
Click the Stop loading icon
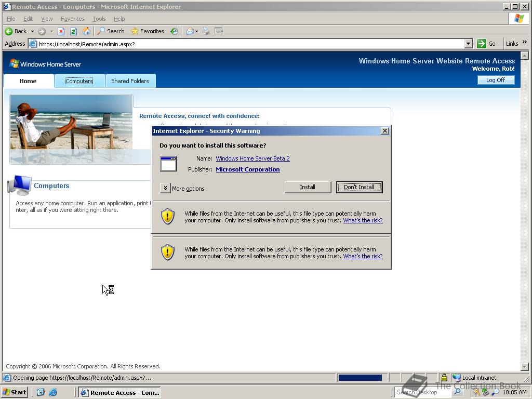pyautogui.click(x=61, y=32)
